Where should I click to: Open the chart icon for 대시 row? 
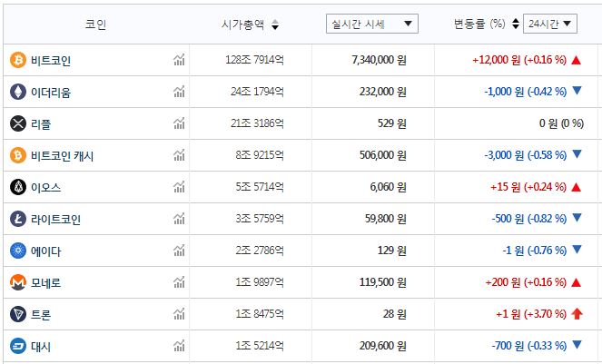click(x=179, y=346)
